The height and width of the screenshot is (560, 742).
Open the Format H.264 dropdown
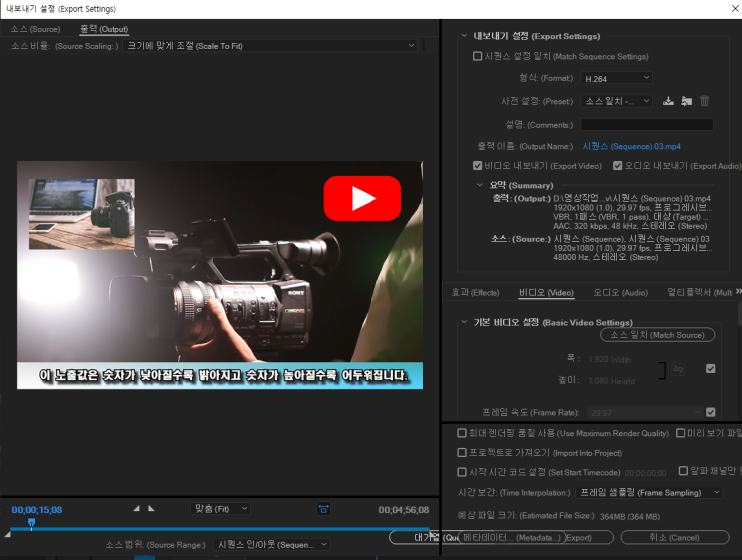pos(616,78)
